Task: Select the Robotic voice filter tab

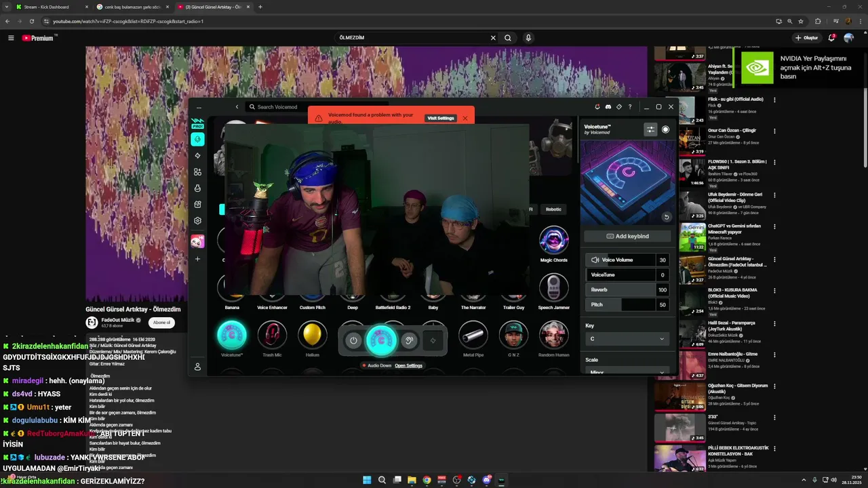Action: (x=553, y=209)
